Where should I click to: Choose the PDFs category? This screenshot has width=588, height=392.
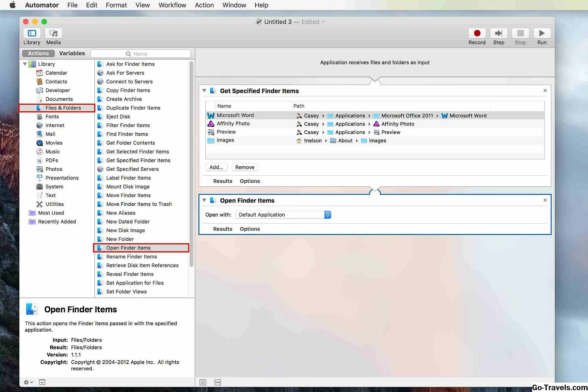pyautogui.click(x=52, y=160)
